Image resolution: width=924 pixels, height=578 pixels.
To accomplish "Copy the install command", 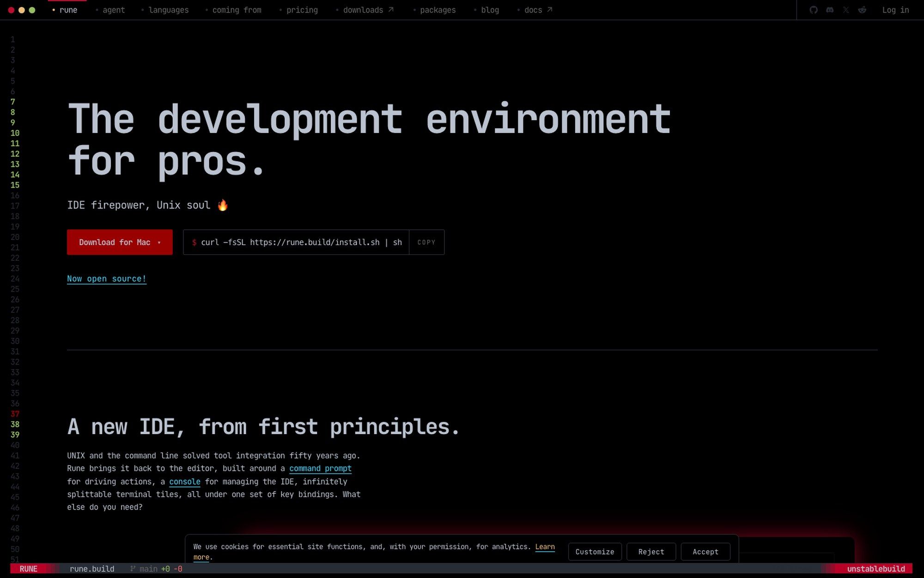I will 426,242.
